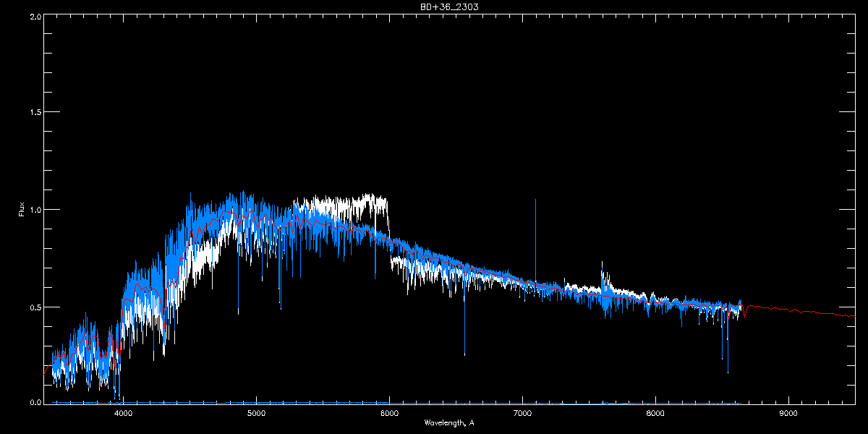Screen dimensions: 868x434
Task: Select the 1.5 flux tick label
Action: (35, 112)
